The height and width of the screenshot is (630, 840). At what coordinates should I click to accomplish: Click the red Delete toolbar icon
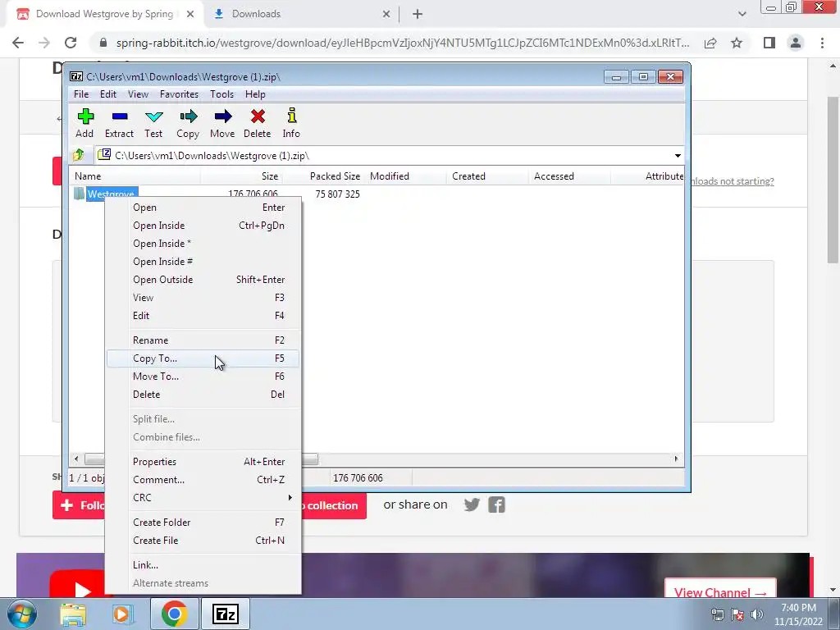click(257, 124)
